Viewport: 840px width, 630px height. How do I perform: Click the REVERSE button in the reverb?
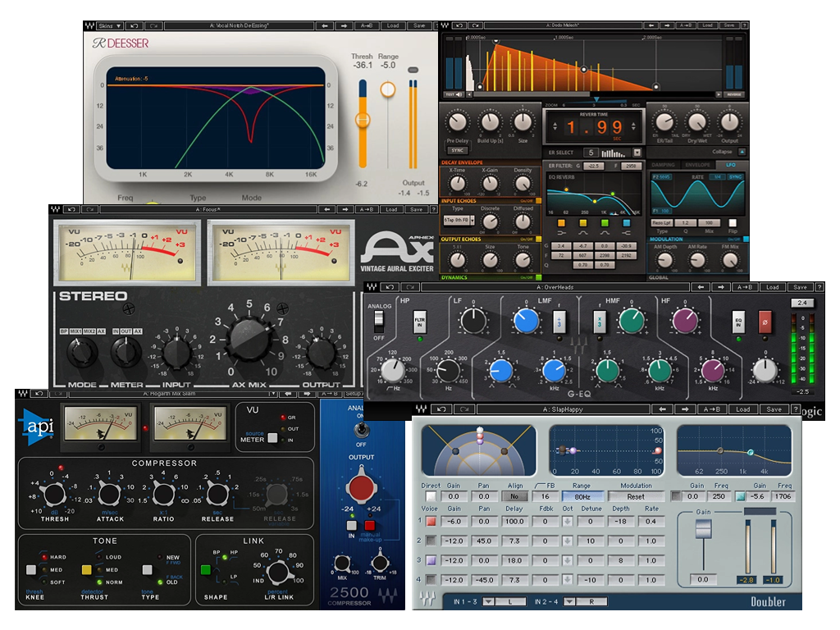coord(734,94)
